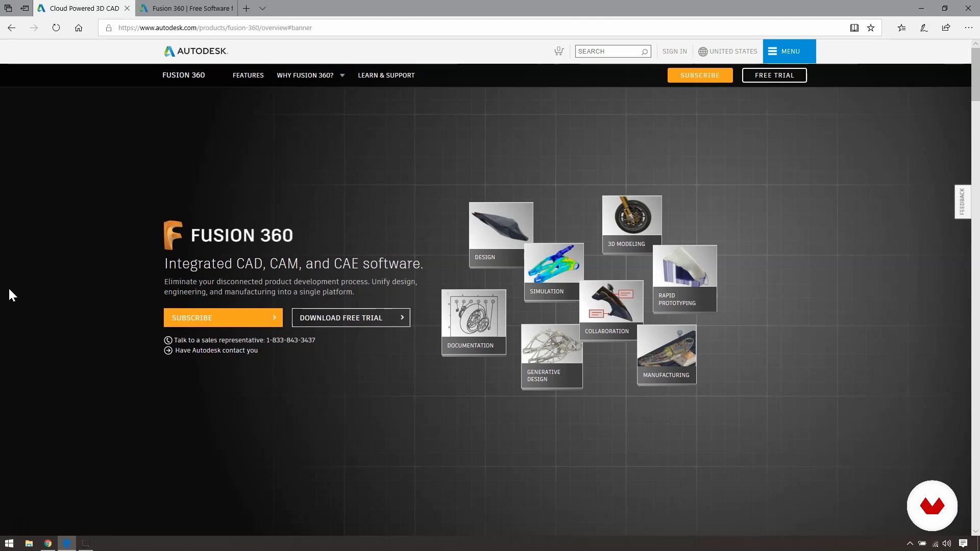This screenshot has height=551, width=980.
Task: Open the action center notifications icon
Action: coord(963,543)
